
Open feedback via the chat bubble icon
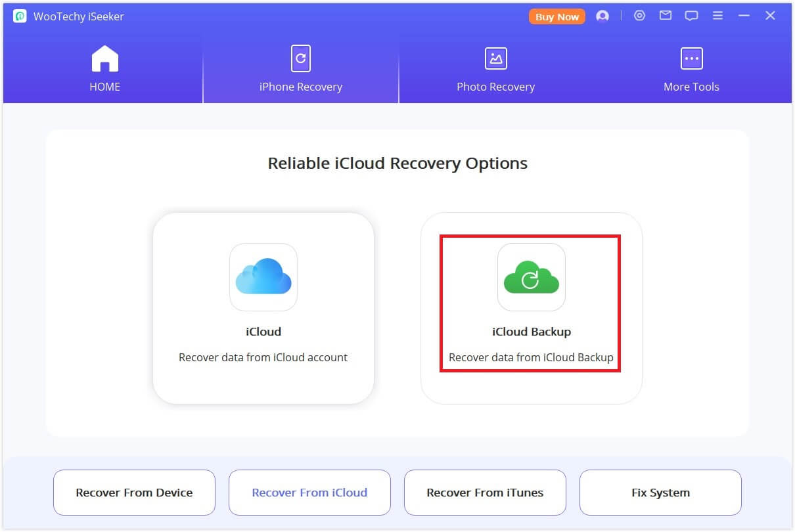pos(691,15)
